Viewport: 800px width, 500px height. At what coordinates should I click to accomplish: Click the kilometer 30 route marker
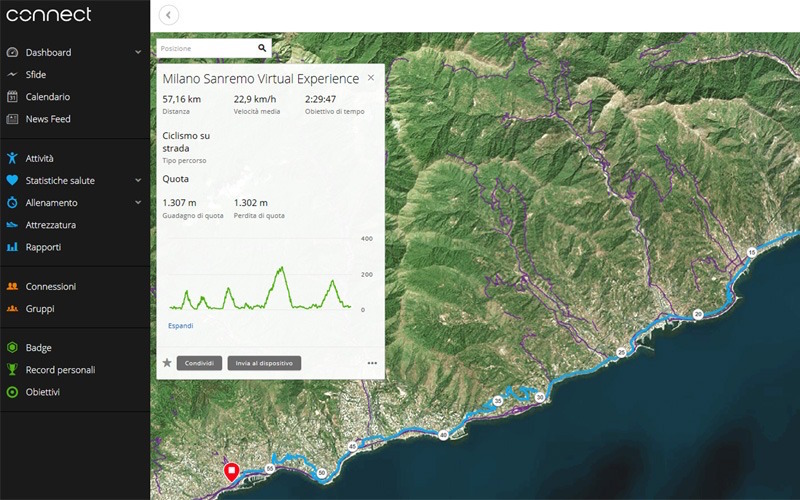pyautogui.click(x=540, y=397)
